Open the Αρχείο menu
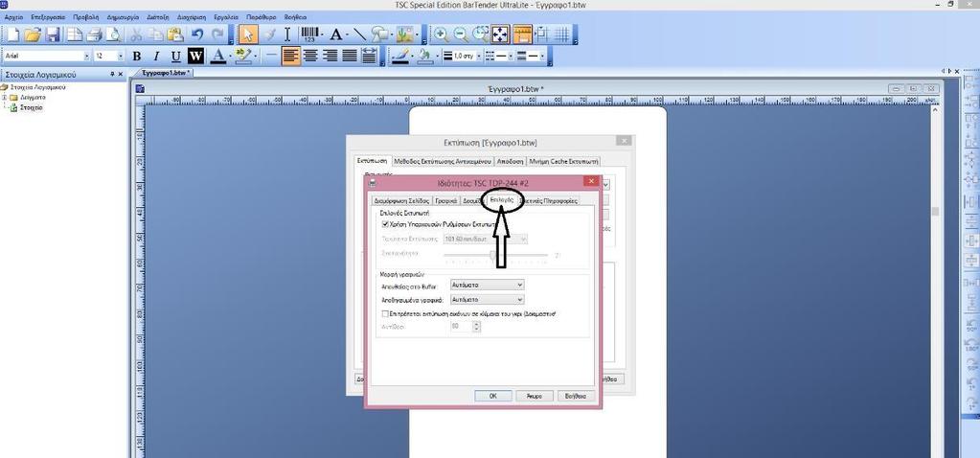 [x=13, y=17]
